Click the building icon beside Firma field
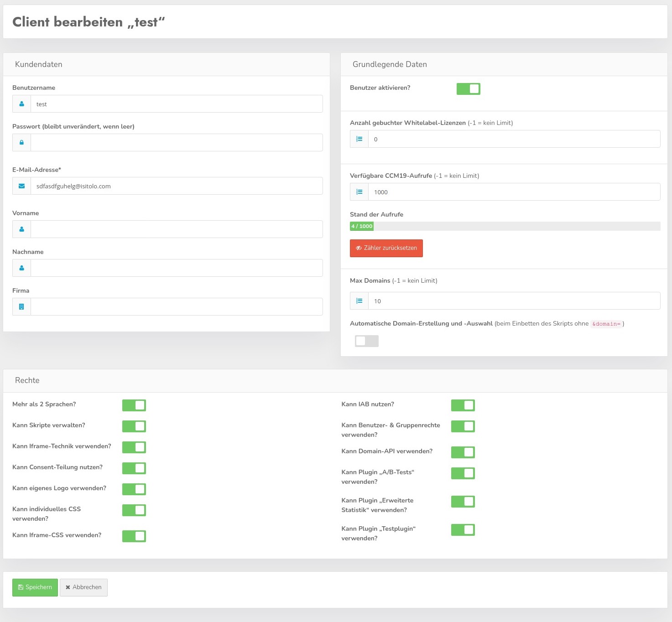 21,307
